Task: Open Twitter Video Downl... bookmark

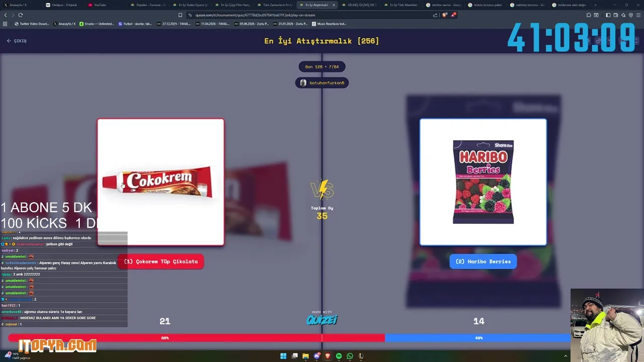Action: 32,24
